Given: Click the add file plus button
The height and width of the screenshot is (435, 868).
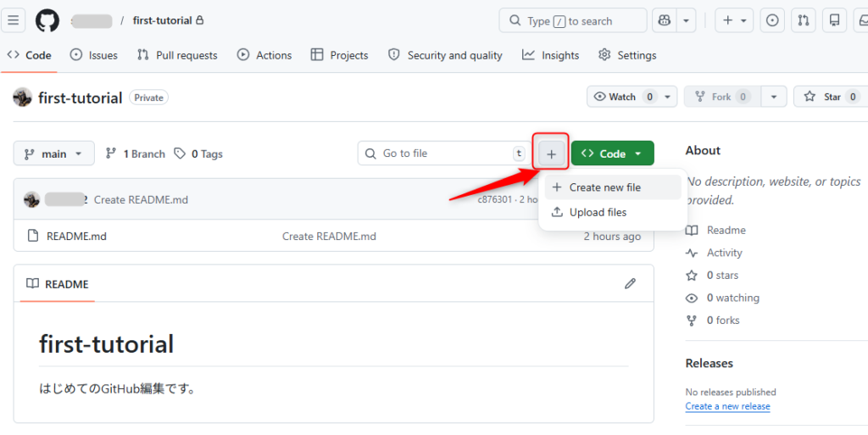Looking at the screenshot, I should (x=551, y=153).
